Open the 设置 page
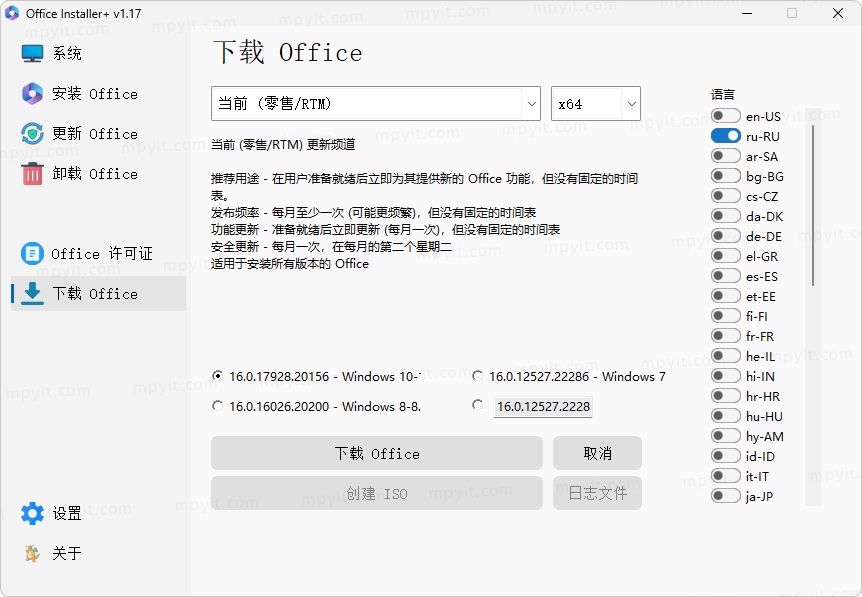The height and width of the screenshot is (597, 862). tap(98, 513)
